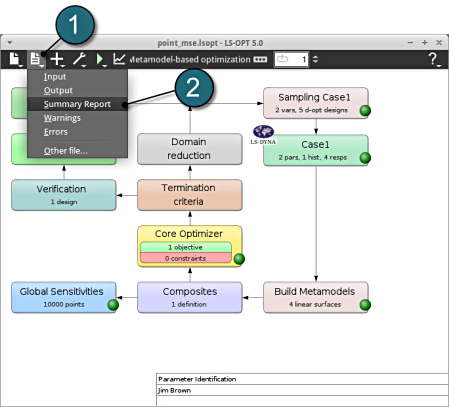Open the view files document icon
The image size is (449, 407).
click(x=36, y=59)
